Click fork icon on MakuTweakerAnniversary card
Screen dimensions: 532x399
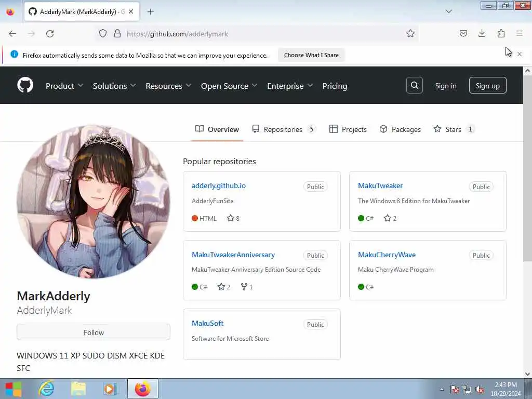click(x=244, y=287)
